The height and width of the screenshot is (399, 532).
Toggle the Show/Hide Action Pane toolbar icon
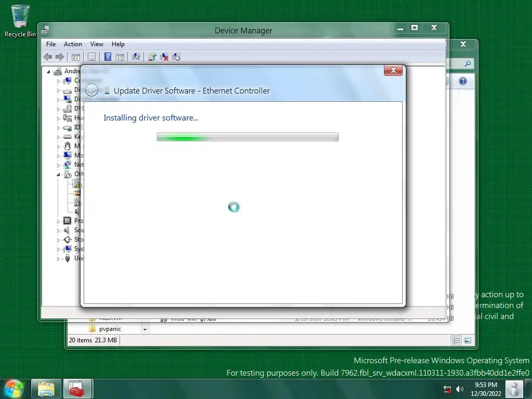pyautogui.click(x=120, y=57)
